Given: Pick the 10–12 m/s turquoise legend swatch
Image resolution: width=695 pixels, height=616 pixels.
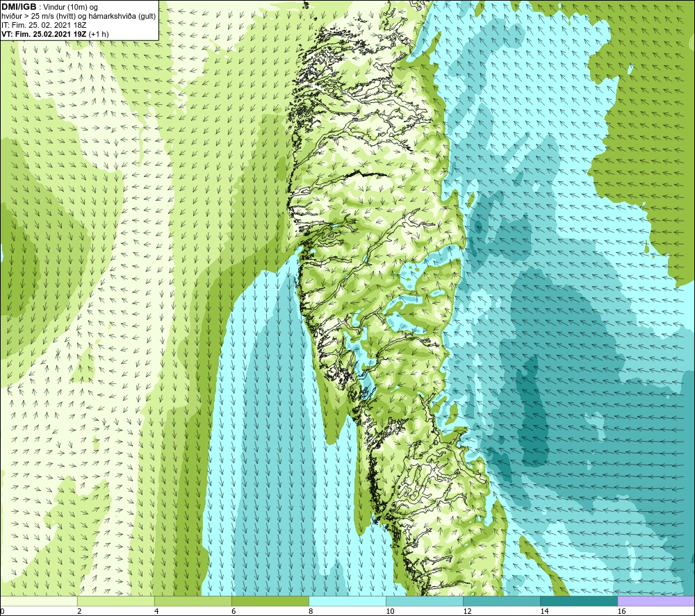Looking at the screenshot, I should tap(425, 601).
